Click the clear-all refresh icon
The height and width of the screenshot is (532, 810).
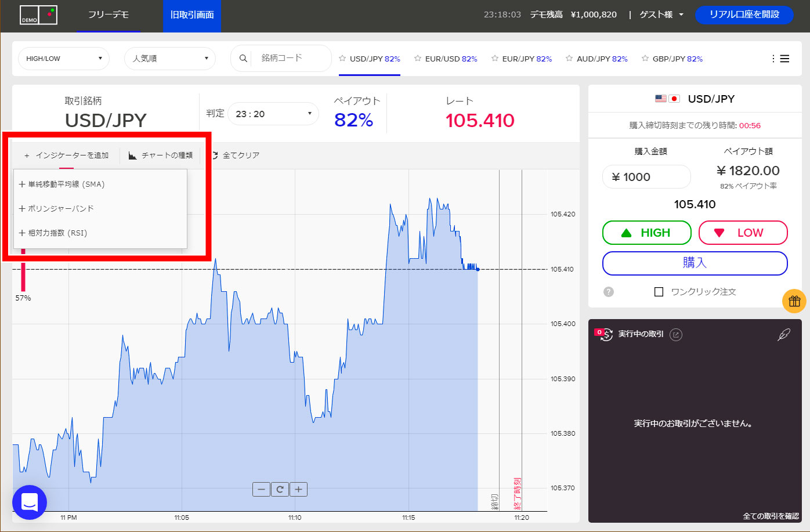click(x=215, y=155)
